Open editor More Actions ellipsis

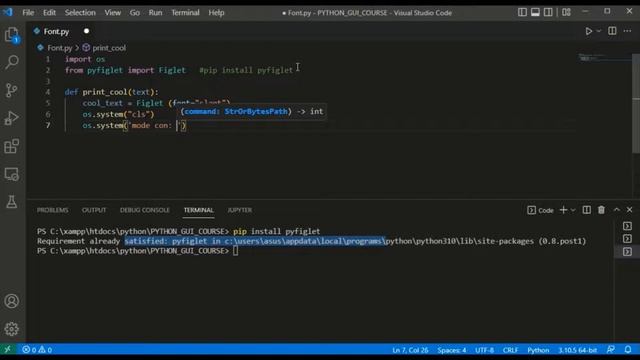627,31
